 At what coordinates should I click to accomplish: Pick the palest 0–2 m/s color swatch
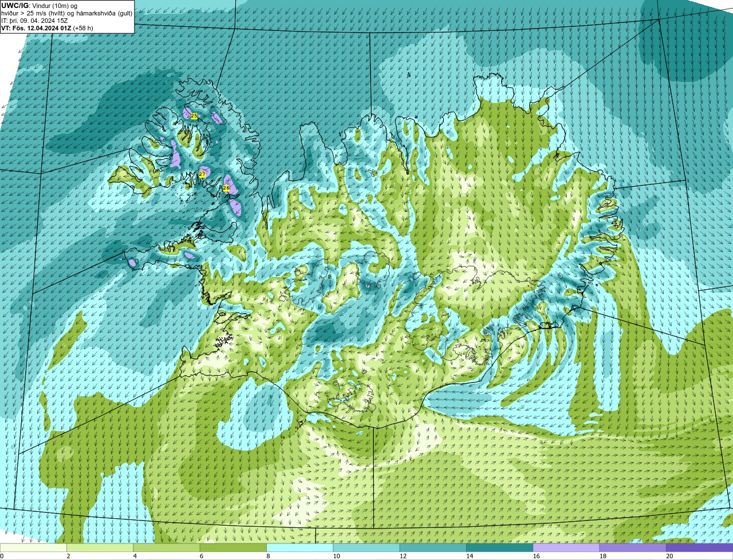pyautogui.click(x=33, y=547)
